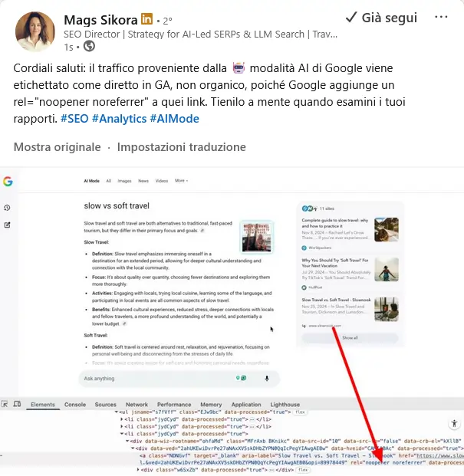This screenshot has height=476, width=464.
Task: Collapse the third li class='jydCyd' node
Action: (x=122, y=434)
